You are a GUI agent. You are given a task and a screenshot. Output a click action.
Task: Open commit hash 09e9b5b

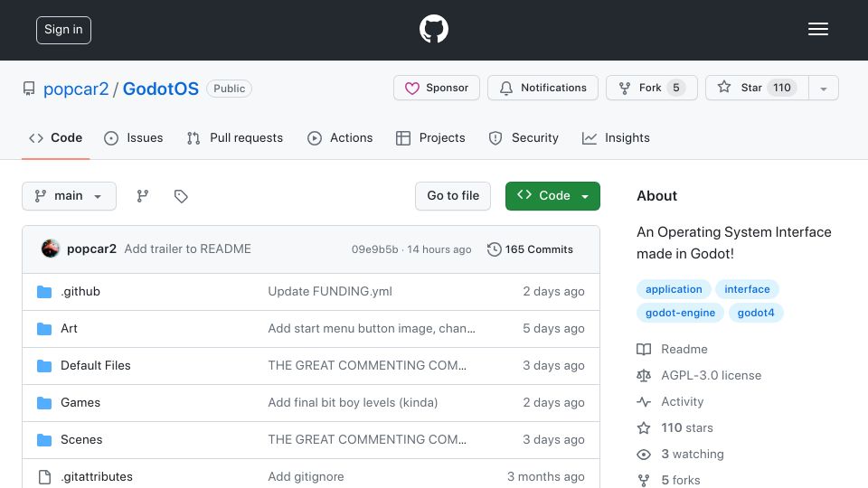[x=374, y=249]
